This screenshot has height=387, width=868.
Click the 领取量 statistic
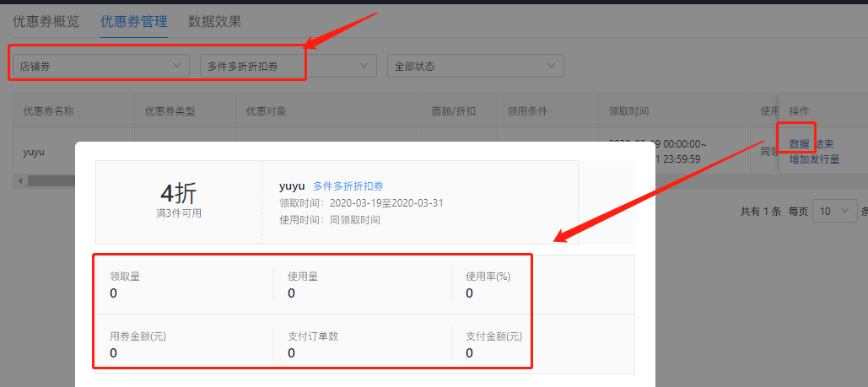(x=125, y=285)
